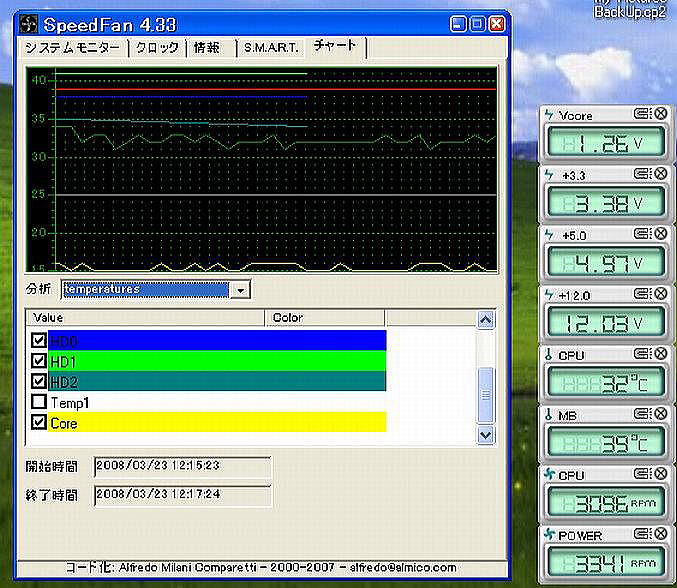The height and width of the screenshot is (588, 677).
Task: Click the Value column header
Action: click(x=146, y=318)
